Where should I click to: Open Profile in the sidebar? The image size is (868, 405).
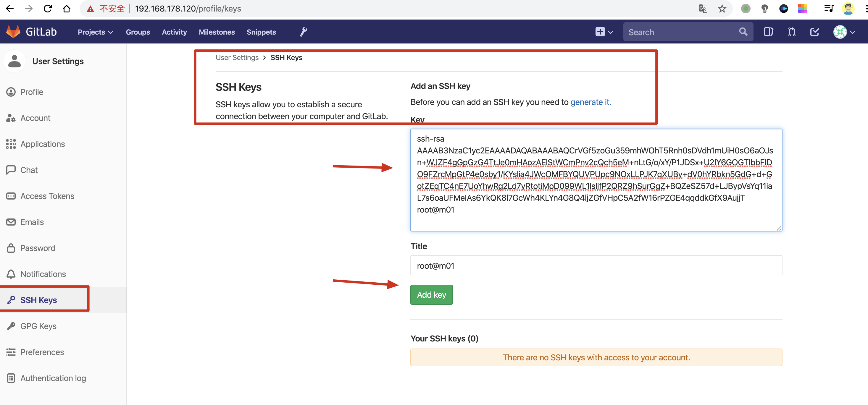(x=32, y=92)
